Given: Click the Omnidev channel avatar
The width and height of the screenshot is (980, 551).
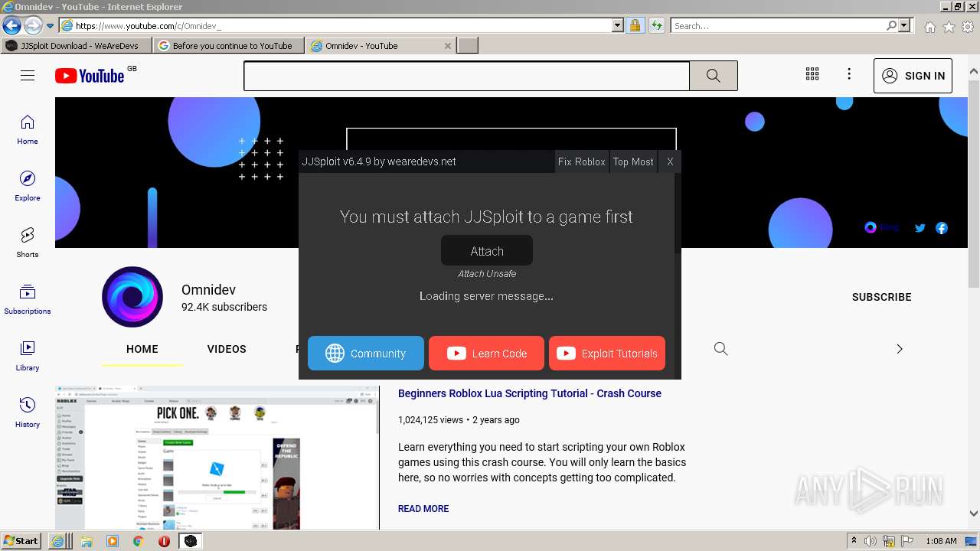Looking at the screenshot, I should 132,297.
